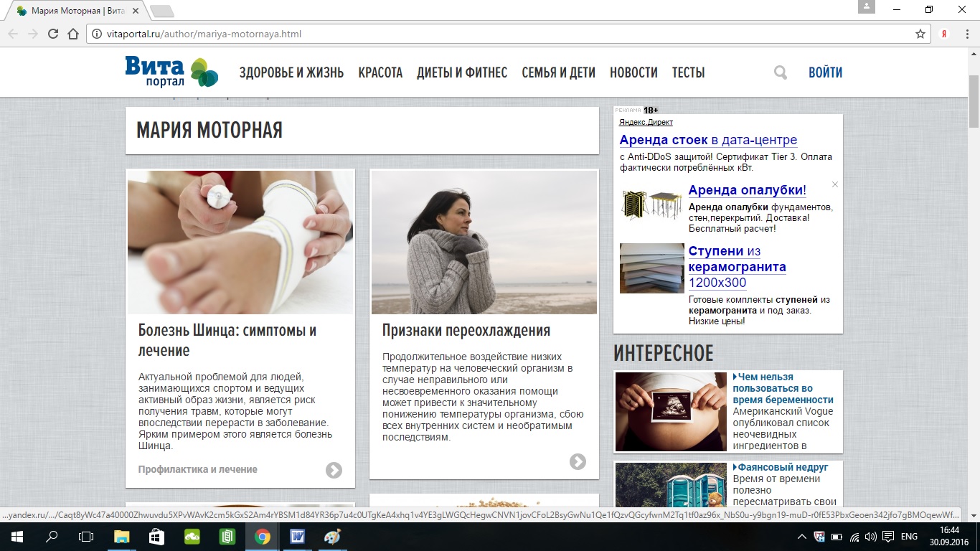Open the bandaged foot article thumbnail
This screenshot has width=980, height=551.
(240, 242)
